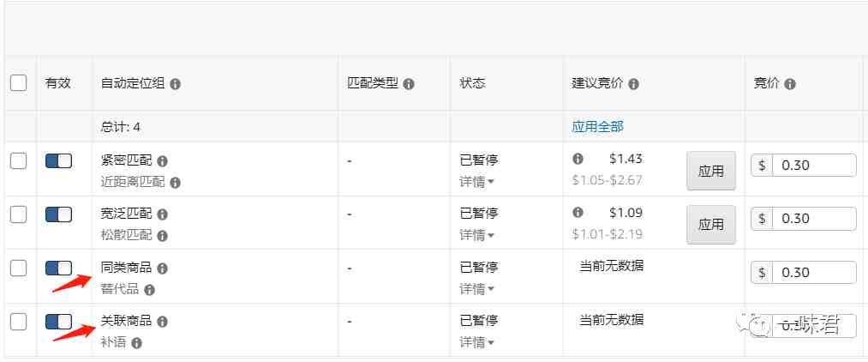Apply suggested bid $1.43 with 应用 button
The image size is (868, 362).
[x=711, y=171]
